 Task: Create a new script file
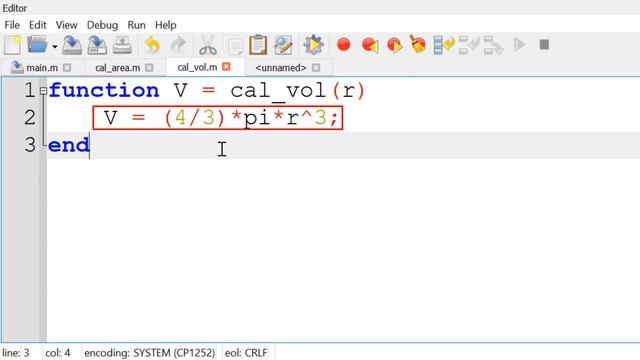(12, 44)
